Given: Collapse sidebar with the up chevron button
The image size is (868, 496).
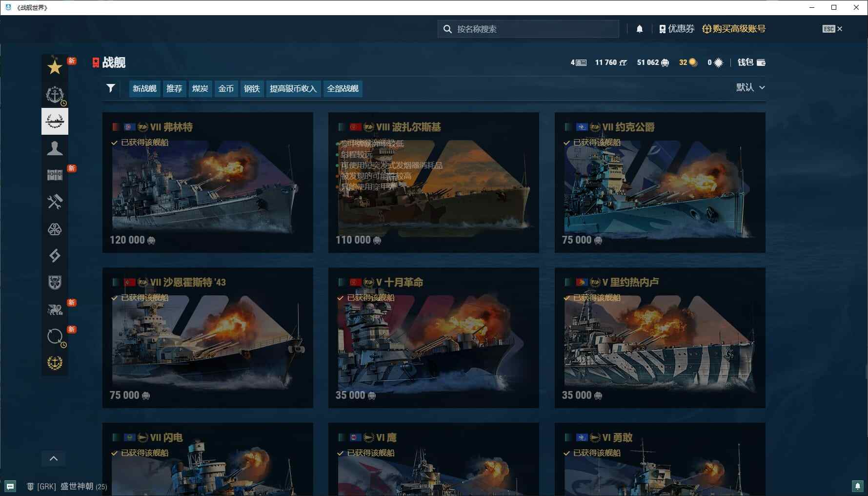Looking at the screenshot, I should (54, 458).
